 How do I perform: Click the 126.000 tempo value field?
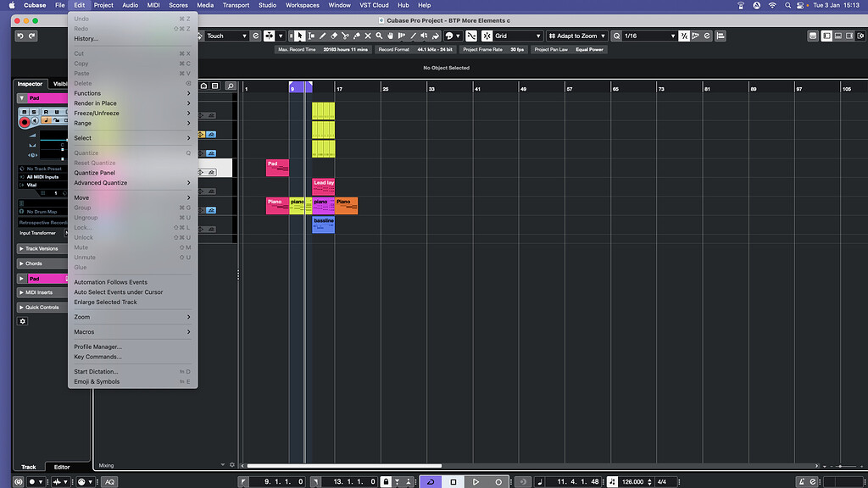632,481
